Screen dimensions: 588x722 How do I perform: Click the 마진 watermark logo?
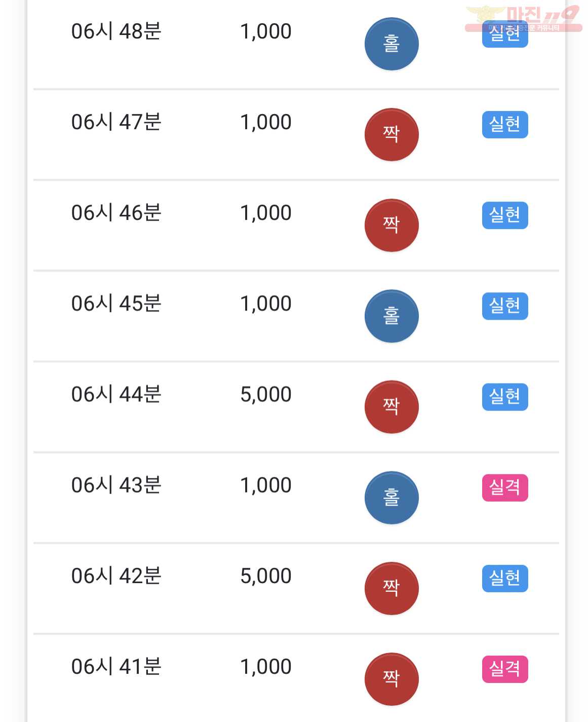click(523, 18)
